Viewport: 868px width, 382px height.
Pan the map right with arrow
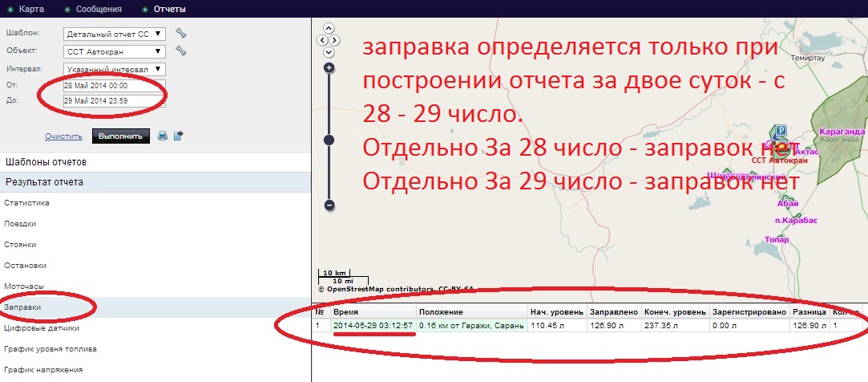pyautogui.click(x=335, y=39)
